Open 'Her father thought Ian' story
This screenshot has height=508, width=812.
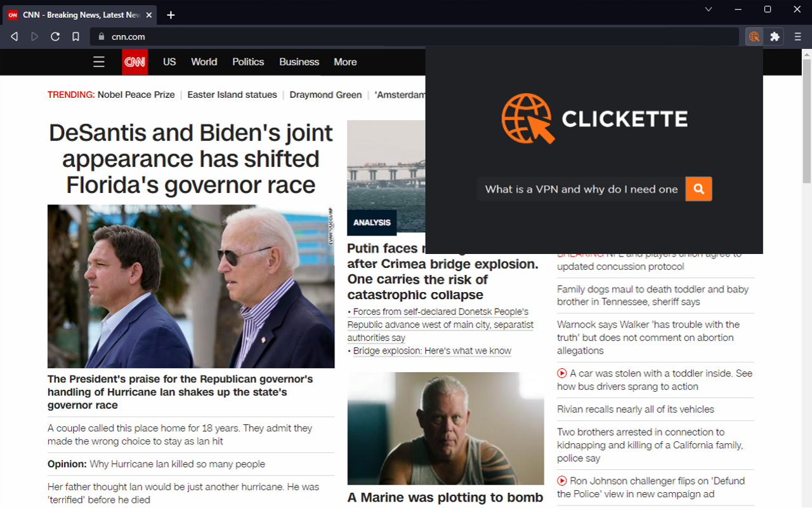pos(183,493)
